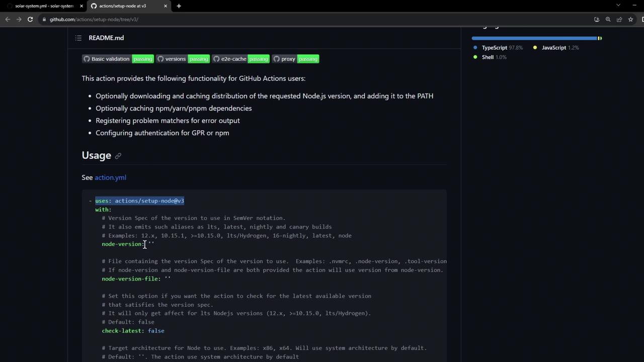Open the README outline list icon
644x362 pixels.
tap(78, 38)
